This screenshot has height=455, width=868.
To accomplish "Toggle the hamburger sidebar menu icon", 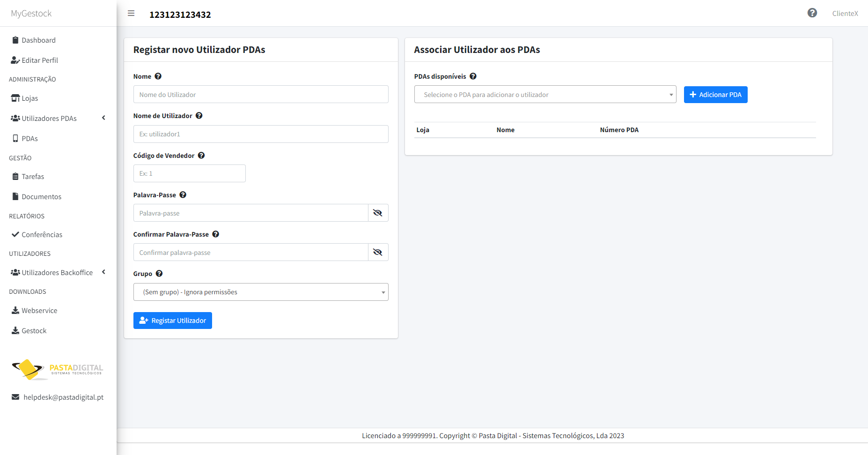I will (x=131, y=14).
